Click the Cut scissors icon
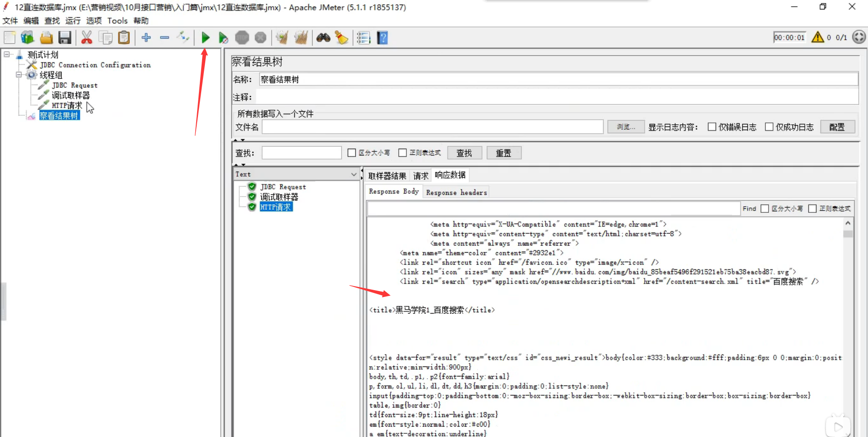 (x=86, y=38)
